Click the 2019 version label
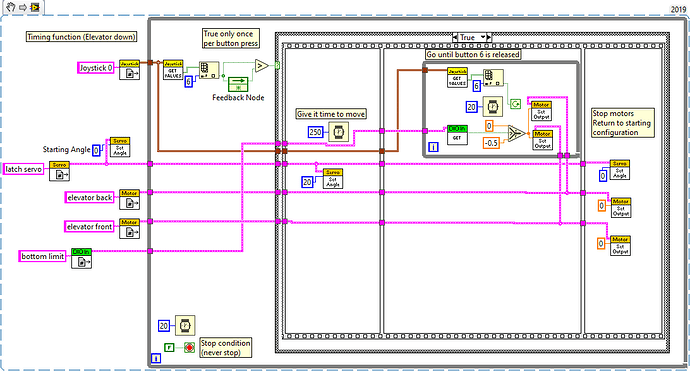Image resolution: width=690 pixels, height=371 pixels. [x=678, y=9]
